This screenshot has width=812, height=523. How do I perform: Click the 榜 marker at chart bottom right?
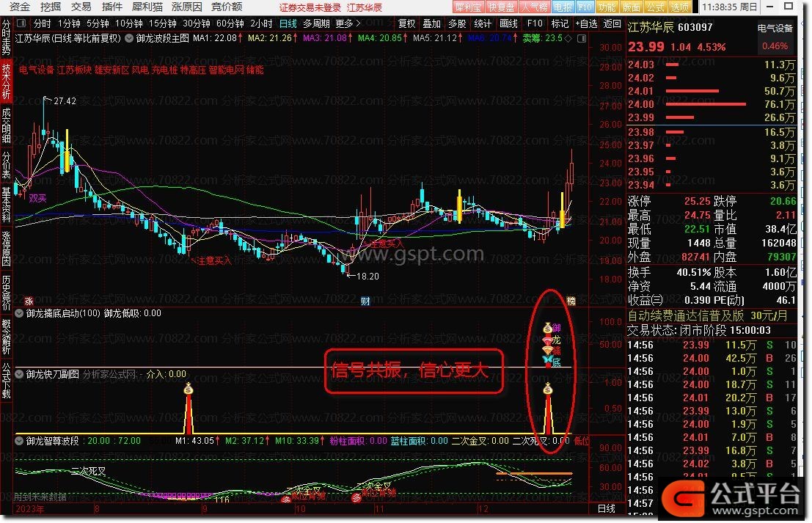click(571, 301)
